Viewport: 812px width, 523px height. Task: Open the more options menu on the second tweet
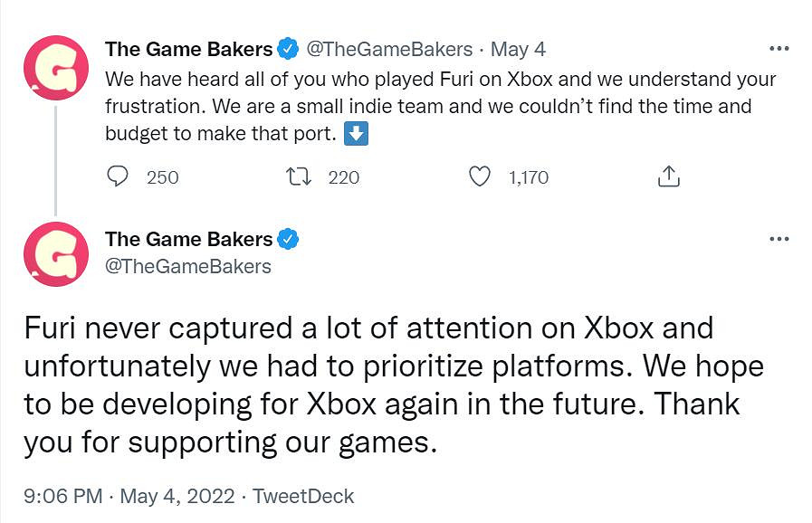pos(779,238)
